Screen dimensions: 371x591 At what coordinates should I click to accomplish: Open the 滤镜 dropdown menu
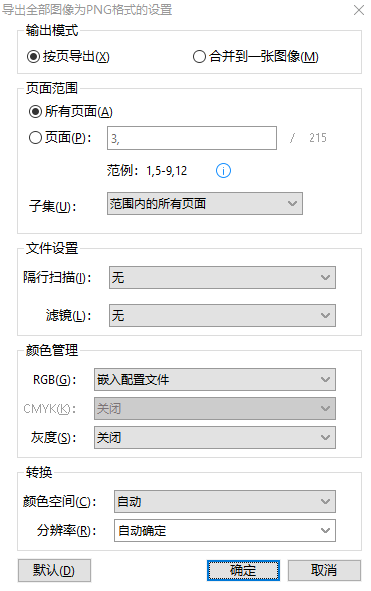point(222,315)
